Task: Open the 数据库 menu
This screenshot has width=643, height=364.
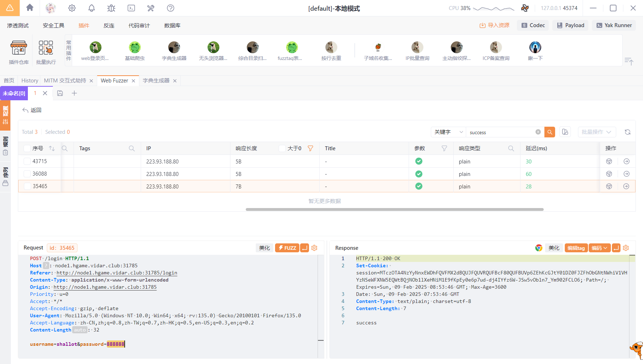Action: (172, 26)
